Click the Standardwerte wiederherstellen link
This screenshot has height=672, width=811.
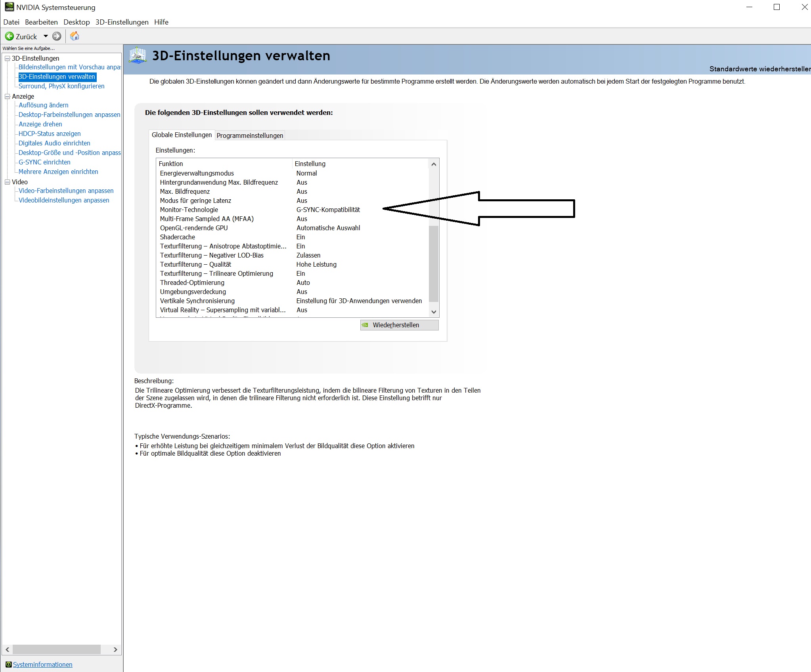pos(759,69)
